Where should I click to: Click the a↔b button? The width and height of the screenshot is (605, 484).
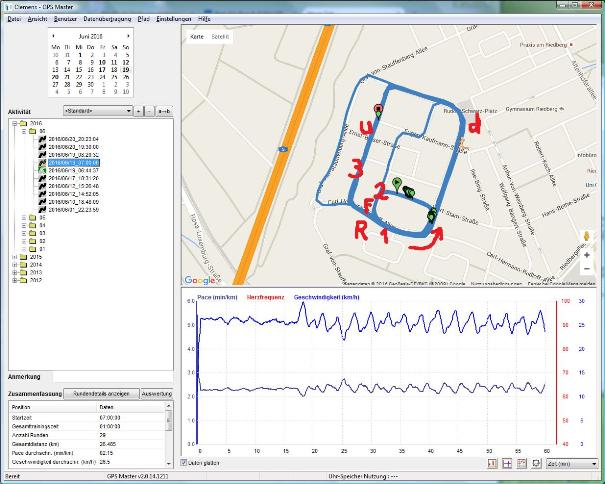(x=164, y=111)
